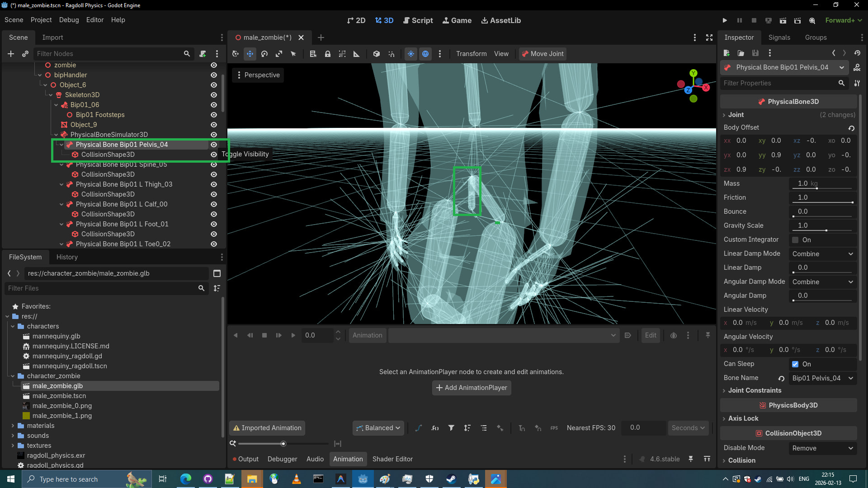Adjust the animation timeline zoom slider
The width and height of the screenshot is (868, 488).
[x=283, y=444]
